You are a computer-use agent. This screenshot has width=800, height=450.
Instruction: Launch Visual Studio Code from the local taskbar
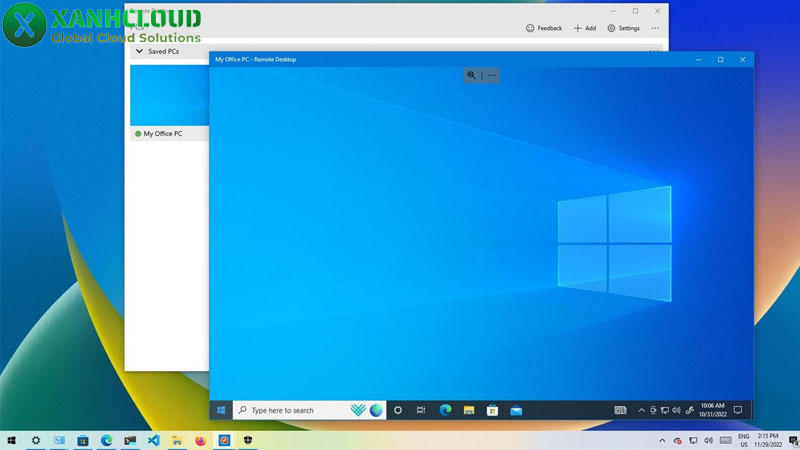pyautogui.click(x=154, y=440)
